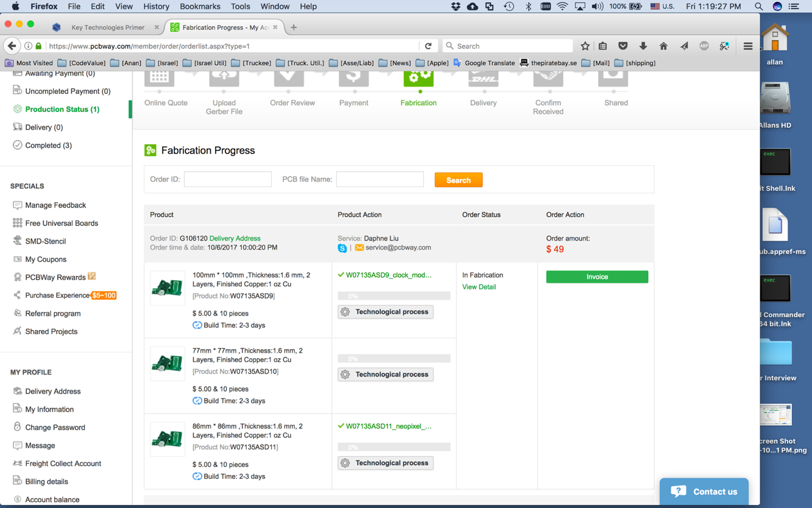Open the Spotlight search in menu bar

[758, 7]
